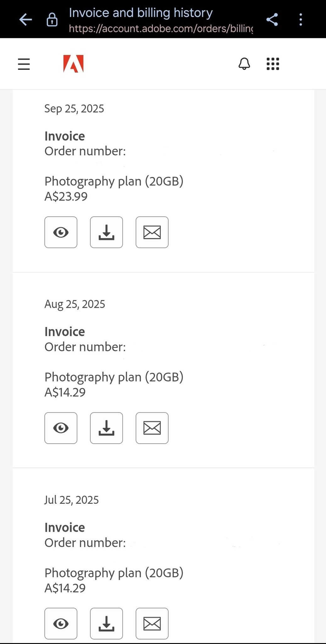The width and height of the screenshot is (326, 644).
Task: Email the Jul 25, 2025 invoice
Action: 152,624
